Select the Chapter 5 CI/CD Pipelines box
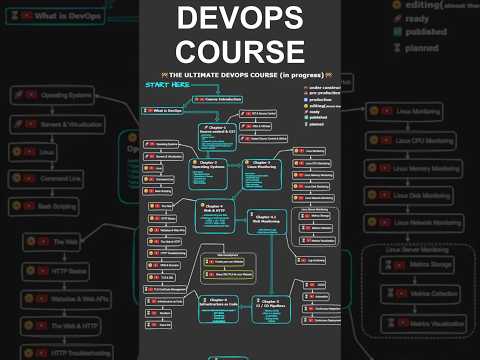Image resolution: width=480 pixels, height=360 pixels. pos(270,310)
